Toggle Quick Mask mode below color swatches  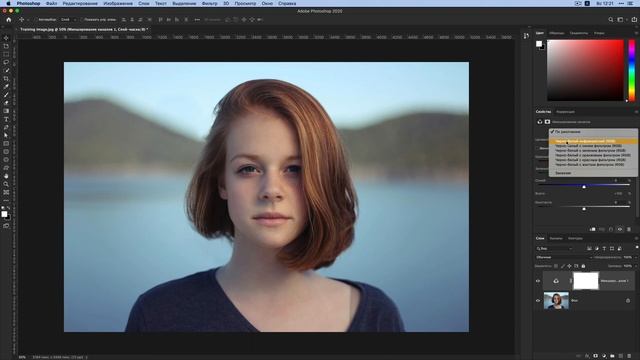pos(6,225)
